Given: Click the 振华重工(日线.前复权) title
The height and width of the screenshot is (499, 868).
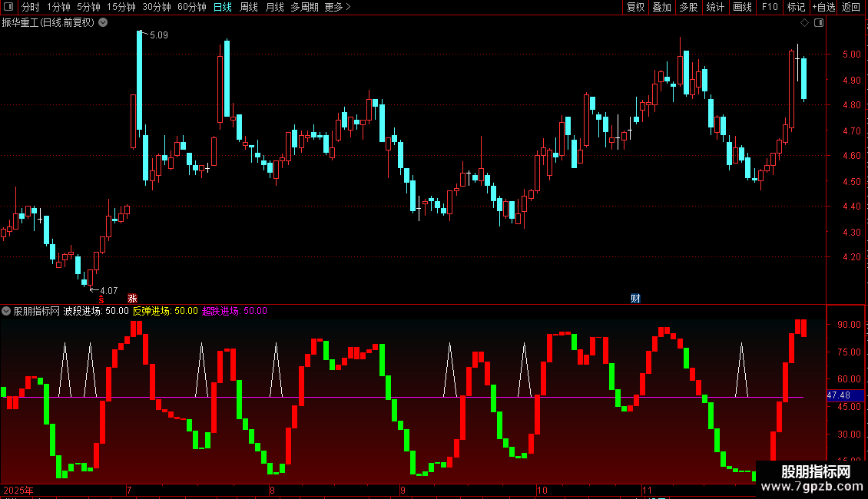Looking at the screenshot, I should tap(48, 23).
